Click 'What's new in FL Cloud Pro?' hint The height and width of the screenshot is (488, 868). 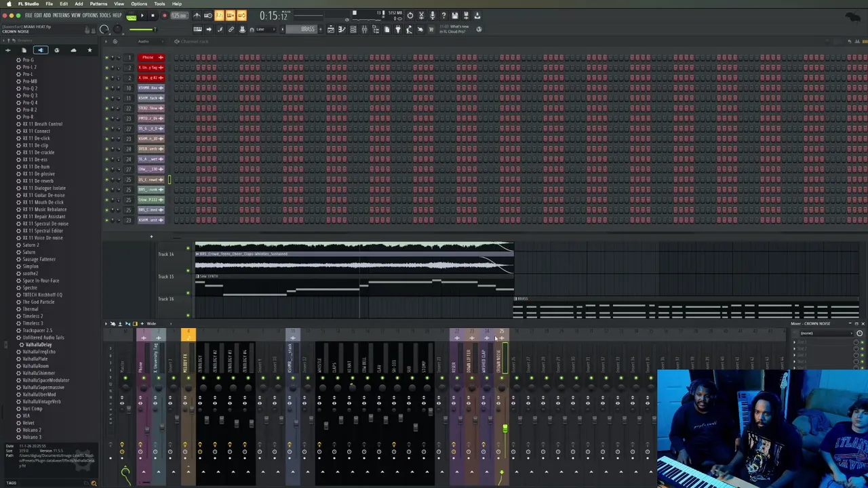[x=454, y=29]
